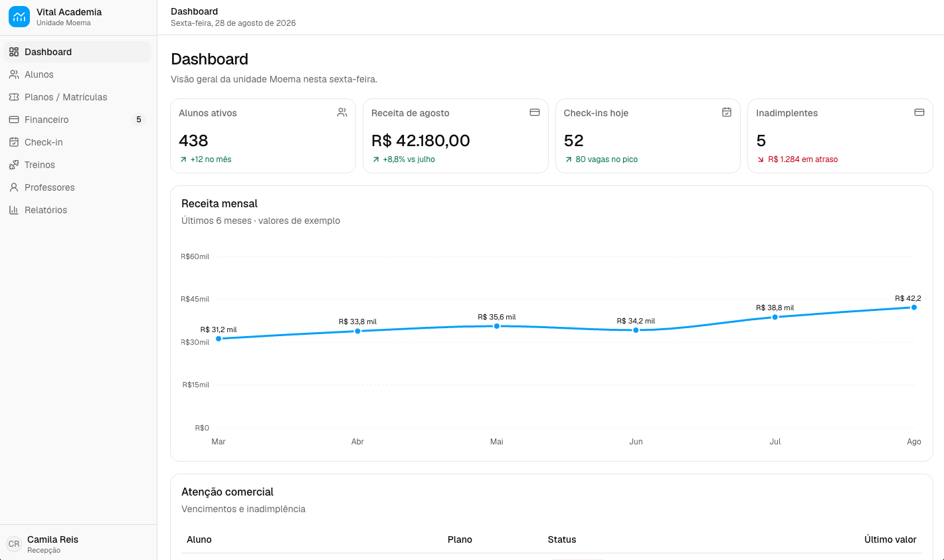
Task: Click the card icon on Inadimplentes card
Action: 919,112
